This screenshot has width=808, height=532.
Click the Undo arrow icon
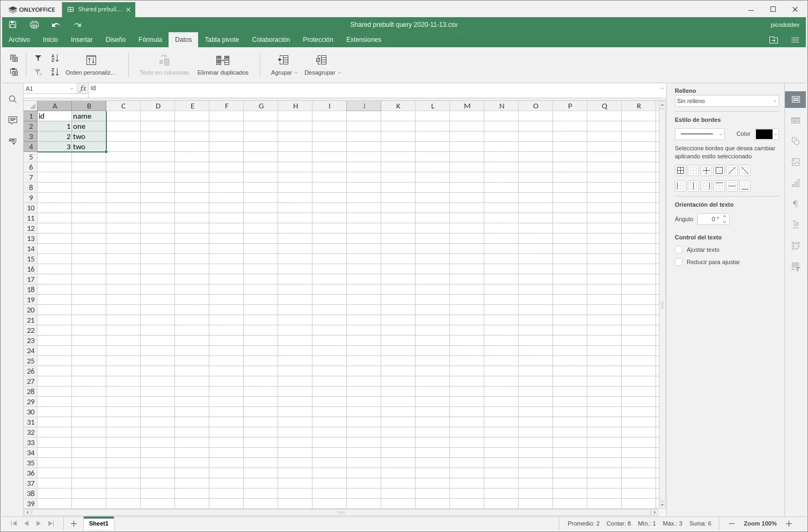point(55,25)
